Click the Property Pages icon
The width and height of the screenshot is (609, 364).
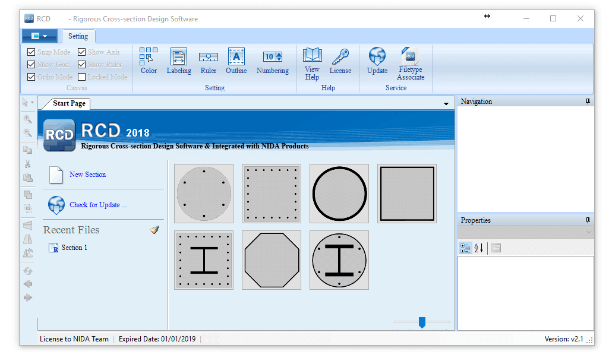coord(496,248)
